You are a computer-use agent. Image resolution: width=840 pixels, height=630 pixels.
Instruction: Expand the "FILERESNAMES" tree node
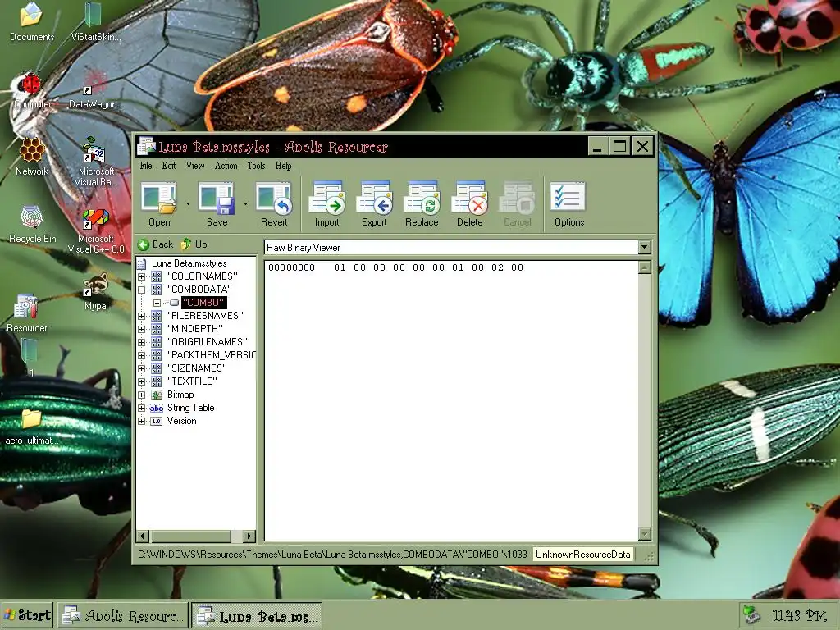141,316
